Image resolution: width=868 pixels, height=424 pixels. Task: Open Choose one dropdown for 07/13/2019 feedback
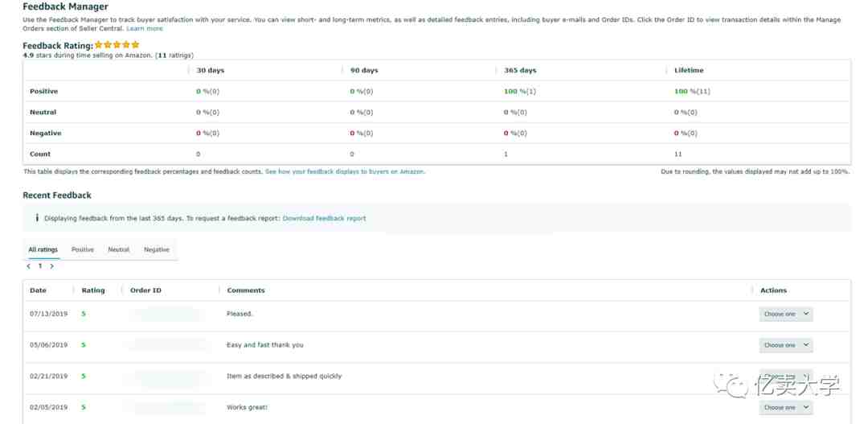click(785, 315)
